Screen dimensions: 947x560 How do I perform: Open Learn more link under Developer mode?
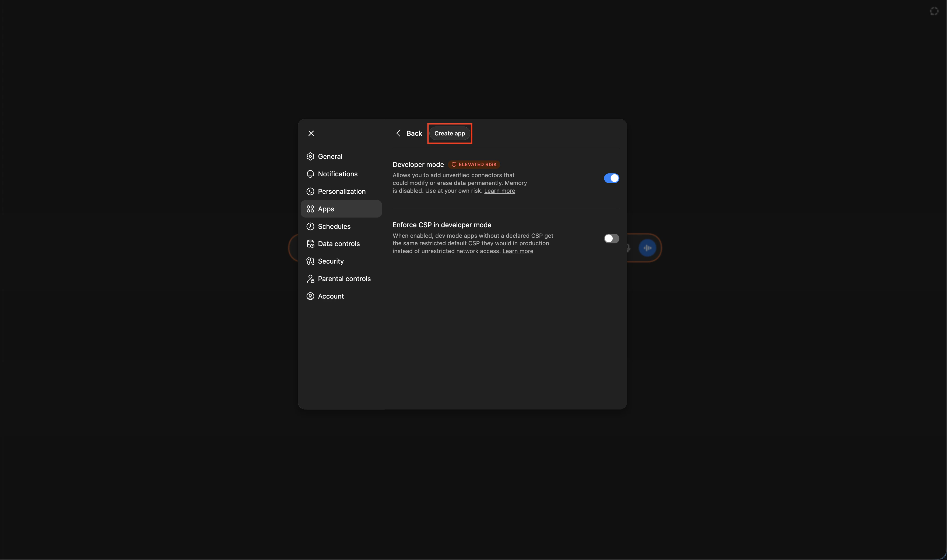click(500, 191)
